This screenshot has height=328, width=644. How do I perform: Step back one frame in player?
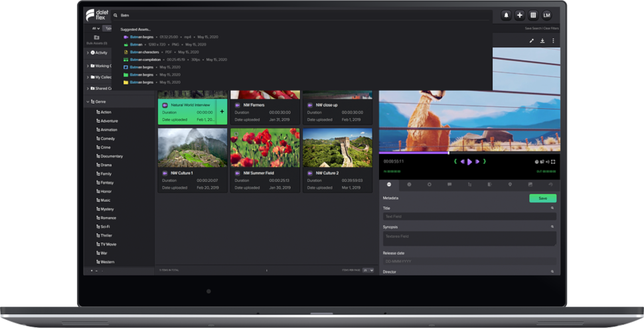(x=463, y=162)
